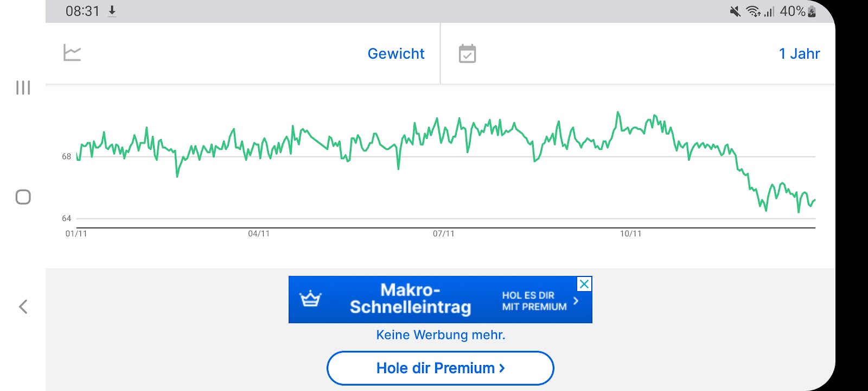Select the 07/11 date label on axis

443,234
